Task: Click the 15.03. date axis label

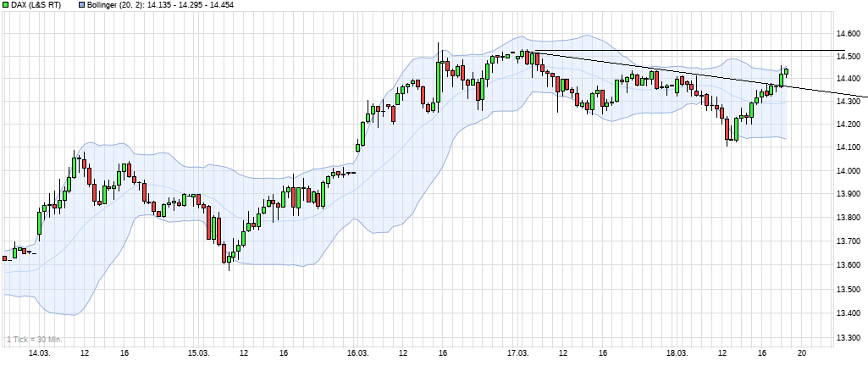Action: (198, 352)
